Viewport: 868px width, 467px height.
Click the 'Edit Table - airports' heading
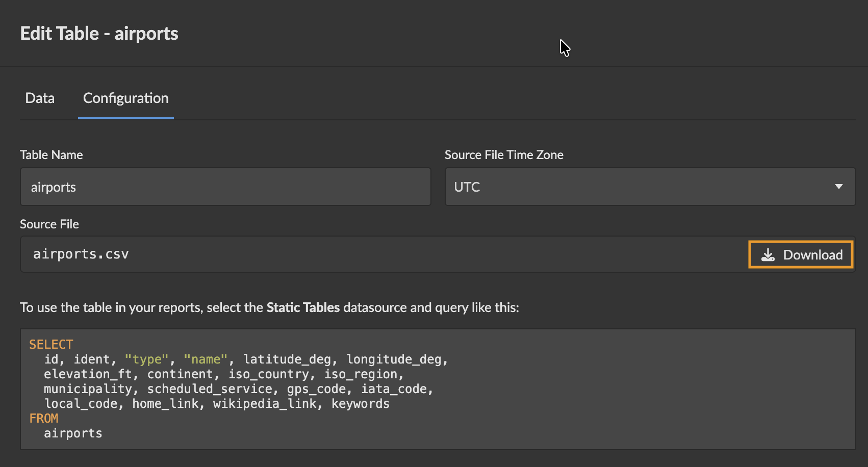pos(99,34)
